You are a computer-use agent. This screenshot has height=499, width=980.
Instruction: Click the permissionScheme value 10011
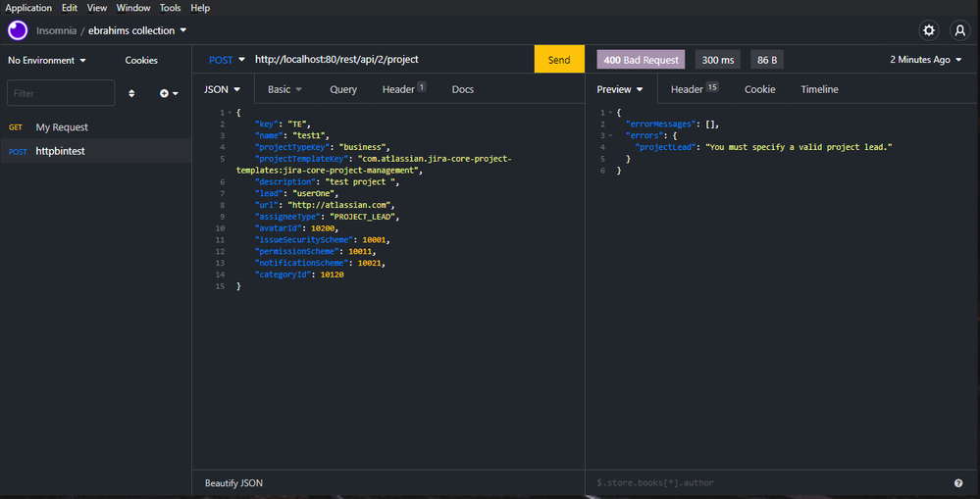(x=361, y=252)
